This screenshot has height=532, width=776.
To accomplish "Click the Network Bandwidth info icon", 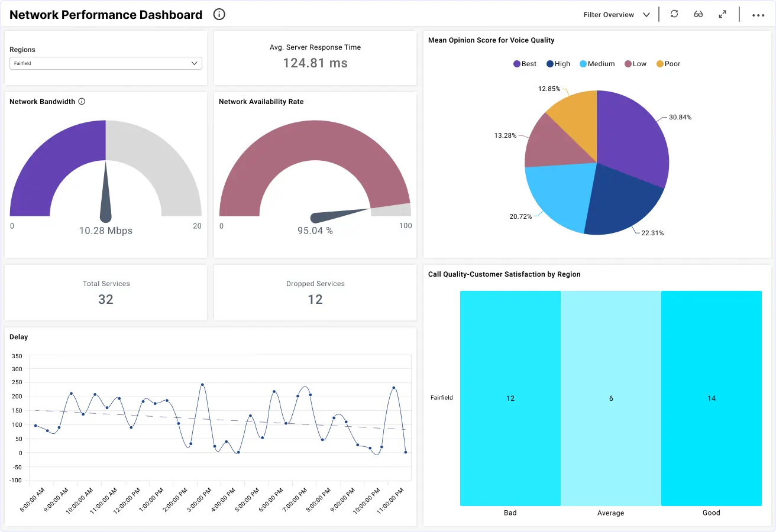I will [82, 102].
